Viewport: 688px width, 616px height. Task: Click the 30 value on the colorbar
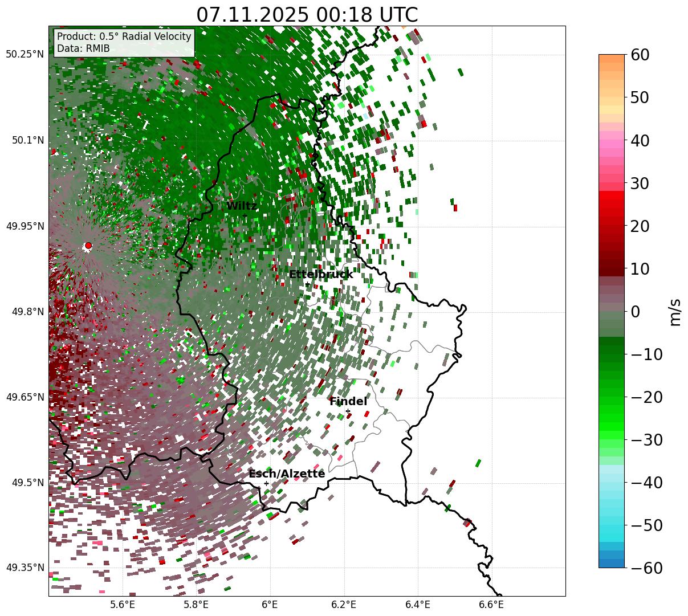click(x=640, y=183)
